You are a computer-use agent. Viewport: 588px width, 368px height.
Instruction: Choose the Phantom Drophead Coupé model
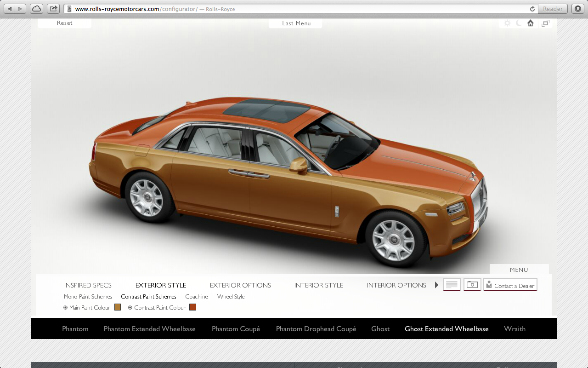pos(316,329)
